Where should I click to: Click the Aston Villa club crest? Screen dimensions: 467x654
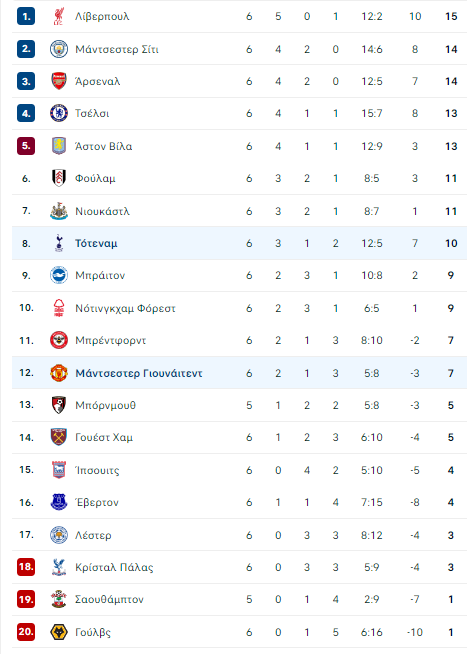(x=59, y=146)
